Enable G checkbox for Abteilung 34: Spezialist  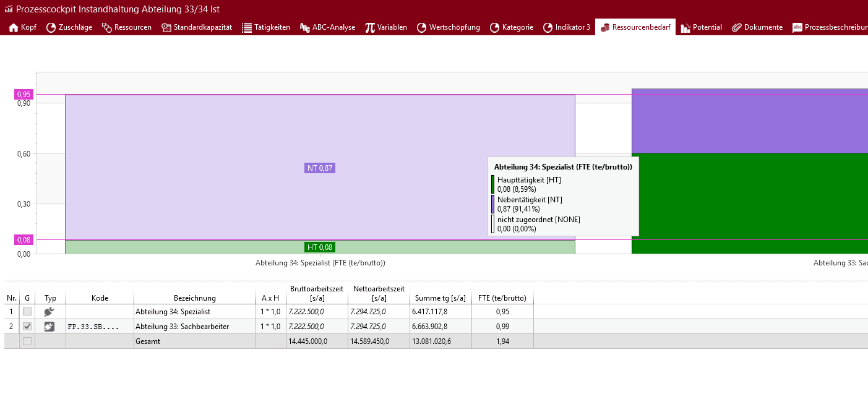coord(27,312)
